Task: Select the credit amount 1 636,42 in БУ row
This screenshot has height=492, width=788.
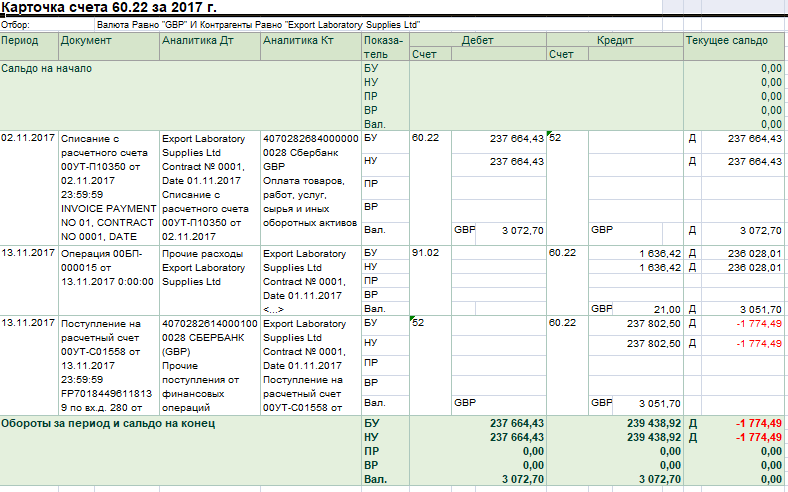Action: click(x=659, y=254)
